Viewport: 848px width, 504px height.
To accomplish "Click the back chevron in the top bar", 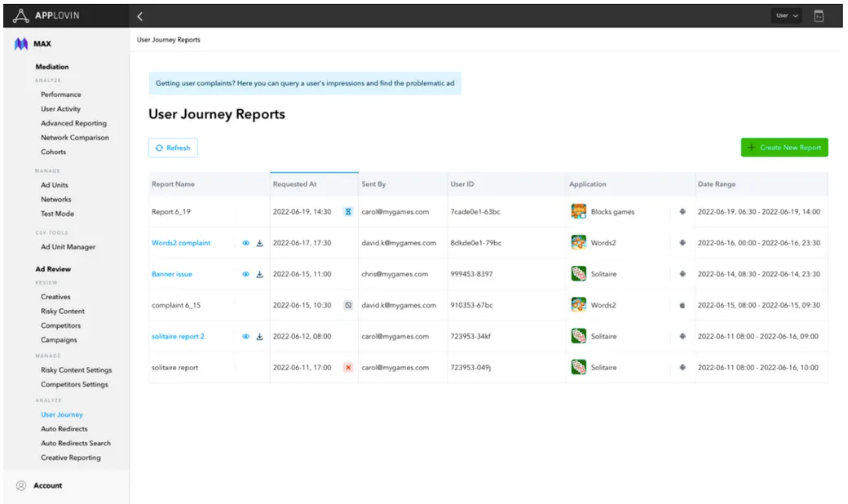I will coord(140,15).
